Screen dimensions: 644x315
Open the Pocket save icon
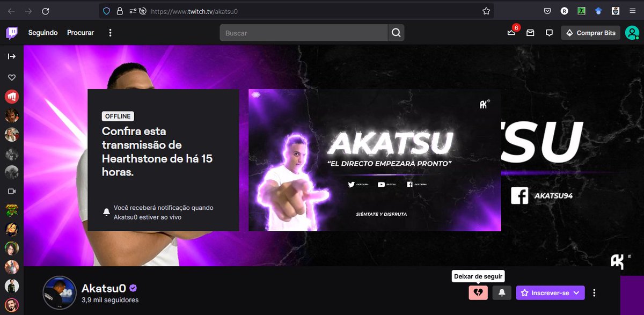pyautogui.click(x=547, y=11)
